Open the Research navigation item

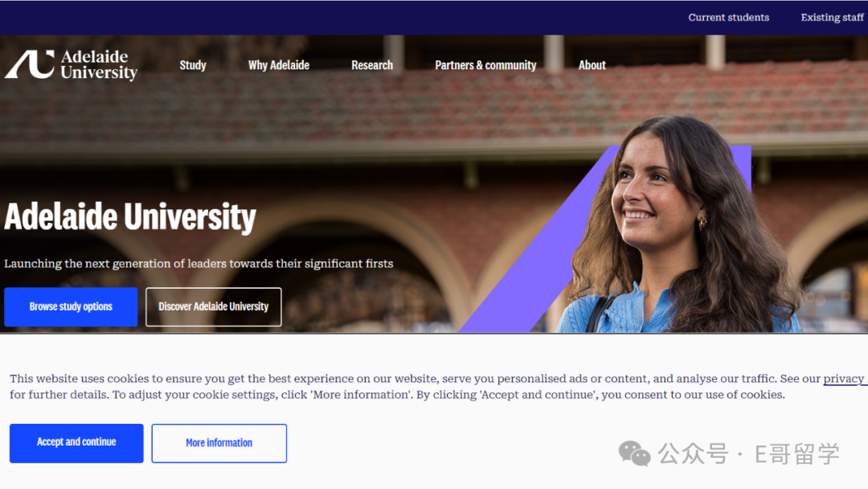(372, 65)
